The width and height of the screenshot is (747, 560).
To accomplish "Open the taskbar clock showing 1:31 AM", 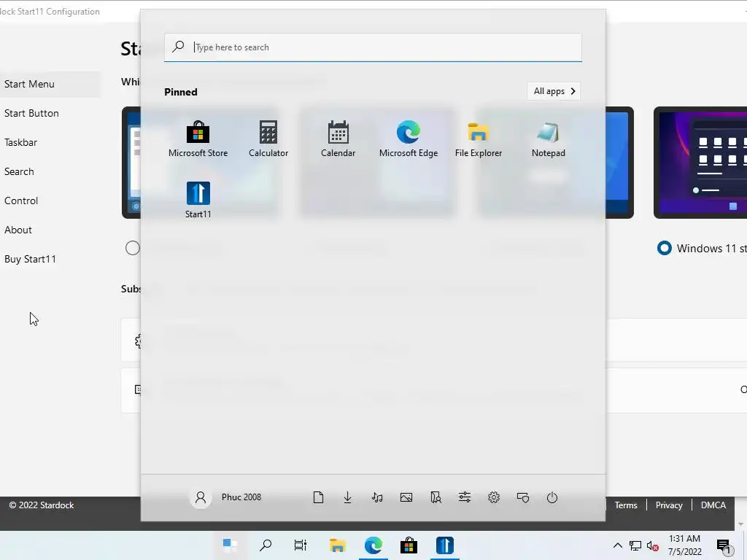I will pos(684,545).
